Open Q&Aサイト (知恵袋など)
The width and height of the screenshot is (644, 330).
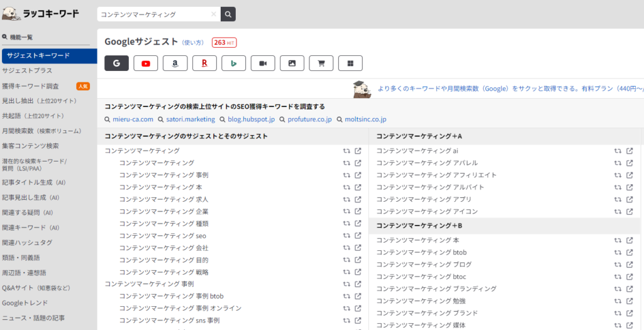(x=36, y=288)
